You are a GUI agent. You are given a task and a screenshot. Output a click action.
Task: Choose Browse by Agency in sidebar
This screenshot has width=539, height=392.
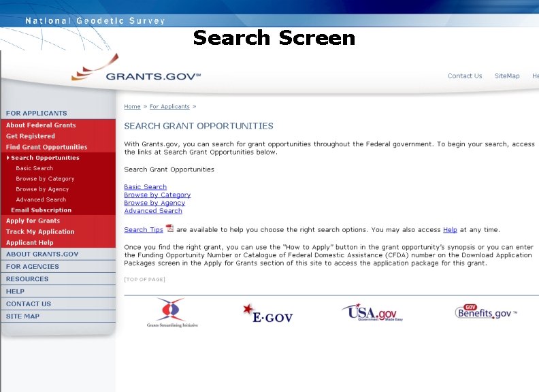point(42,189)
